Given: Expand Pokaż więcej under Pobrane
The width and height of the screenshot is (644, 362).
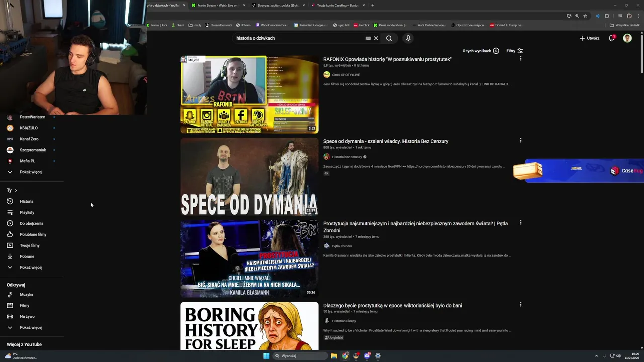Looking at the screenshot, I should [x=31, y=267].
